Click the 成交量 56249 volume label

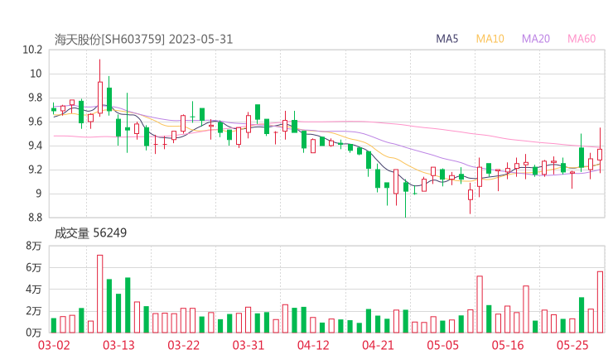tap(90, 233)
